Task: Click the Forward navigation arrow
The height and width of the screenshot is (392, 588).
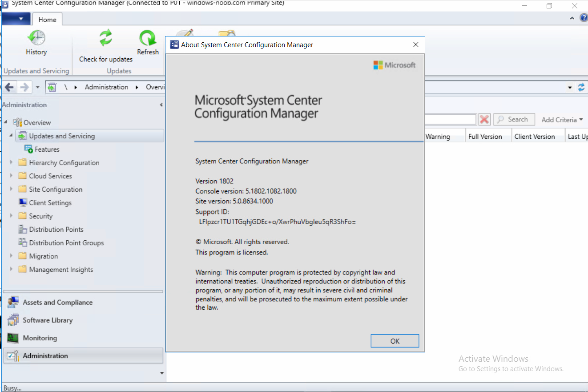Action: tap(24, 87)
